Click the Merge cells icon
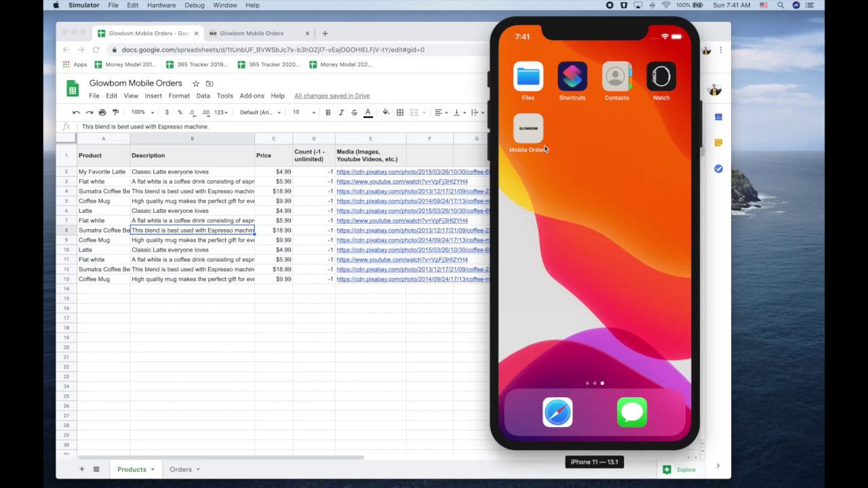This screenshot has height=488, width=868. point(414,113)
